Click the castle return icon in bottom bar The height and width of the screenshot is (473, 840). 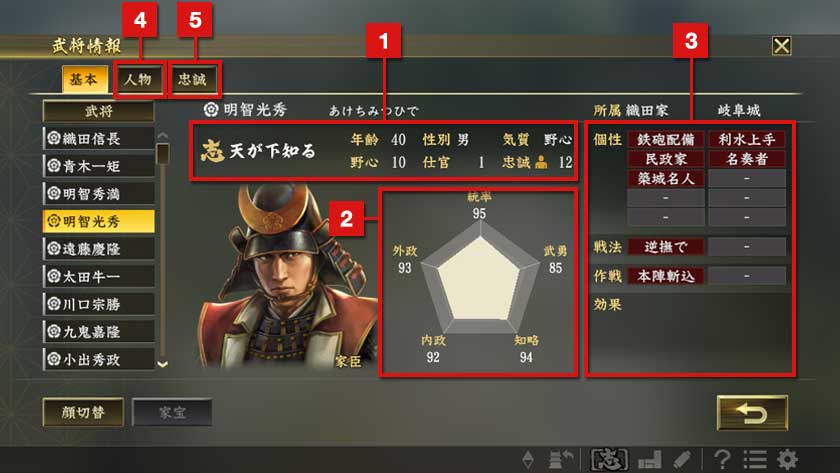click(x=561, y=459)
